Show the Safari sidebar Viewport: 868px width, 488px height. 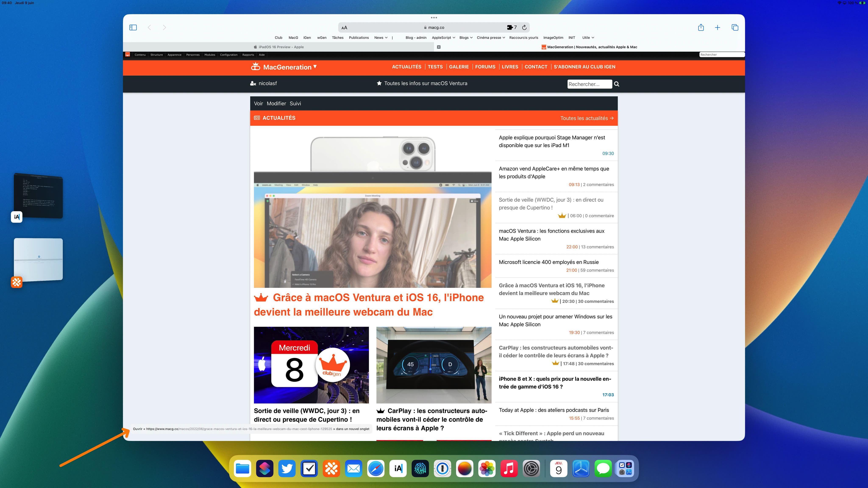coord(133,27)
